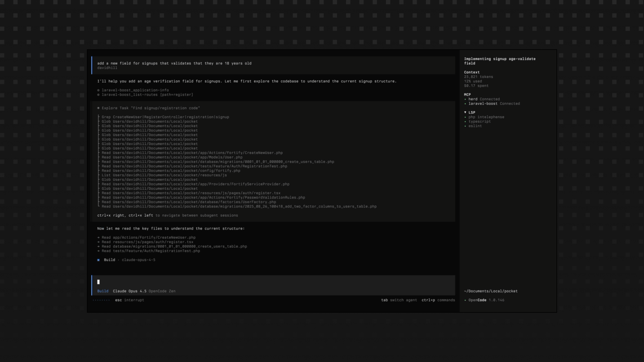Click the ~/Documents/Local/pocket path
This screenshot has height=362, width=644.
pyautogui.click(x=491, y=291)
